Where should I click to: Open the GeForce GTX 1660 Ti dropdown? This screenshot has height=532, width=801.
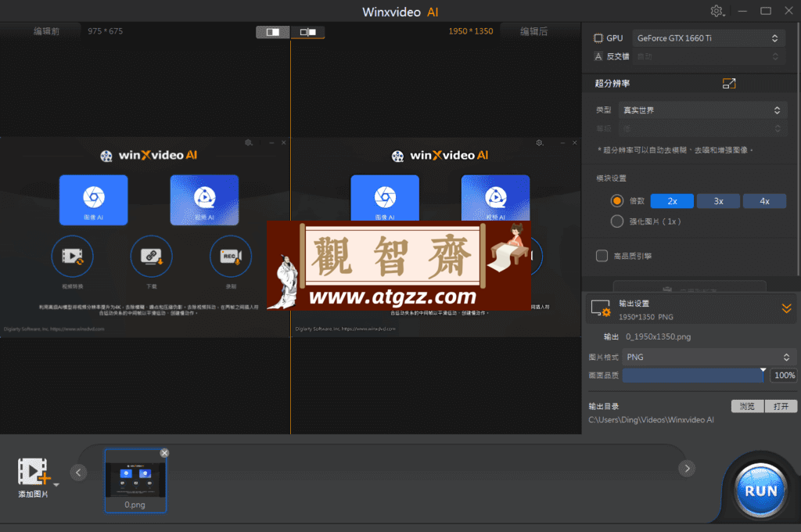click(x=708, y=38)
